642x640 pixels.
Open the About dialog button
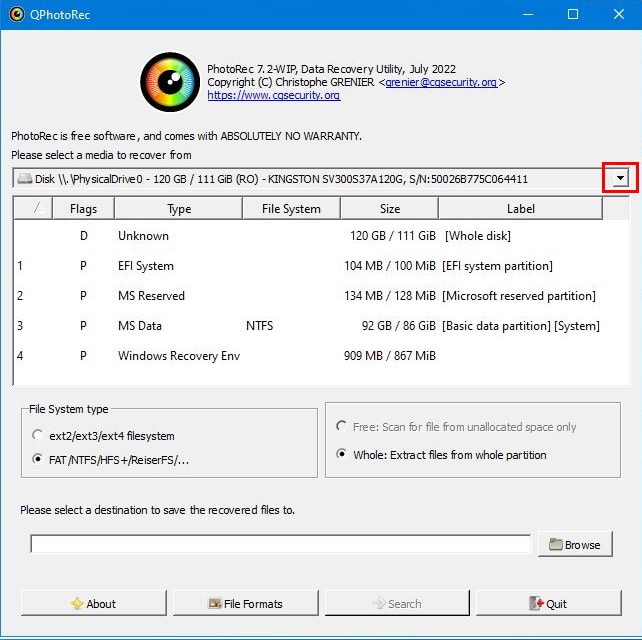pos(94,603)
